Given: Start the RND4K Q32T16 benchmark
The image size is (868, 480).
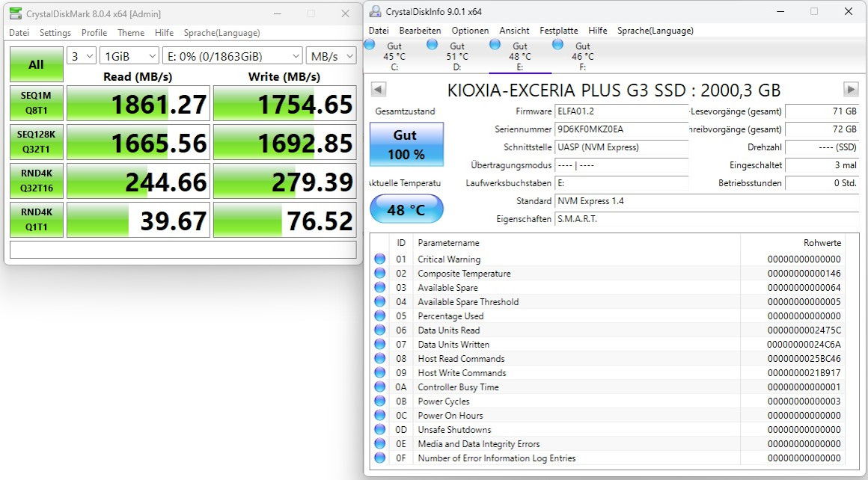Looking at the screenshot, I should click(36, 181).
